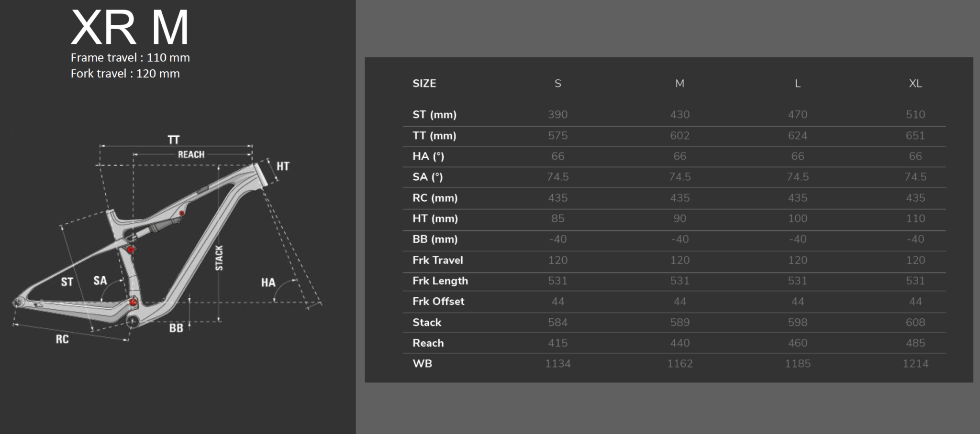980x434 pixels.
Task: Select the XL size column header
Action: [915, 84]
